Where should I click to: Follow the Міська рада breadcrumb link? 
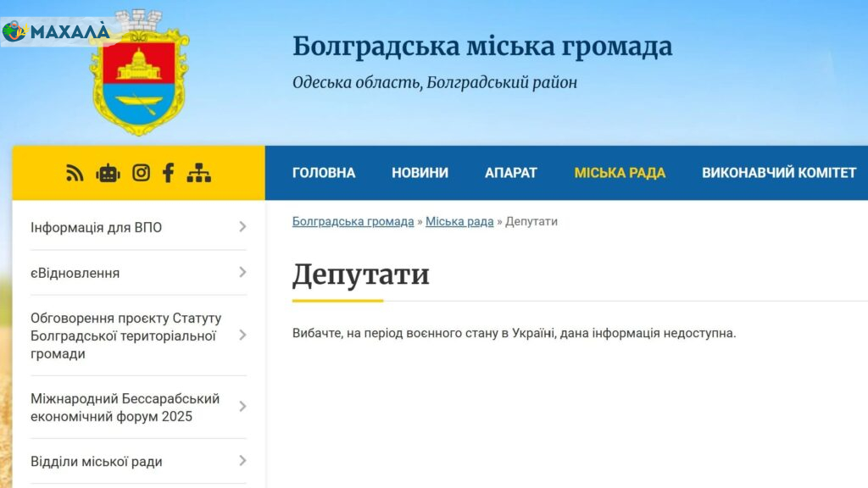coord(459,221)
